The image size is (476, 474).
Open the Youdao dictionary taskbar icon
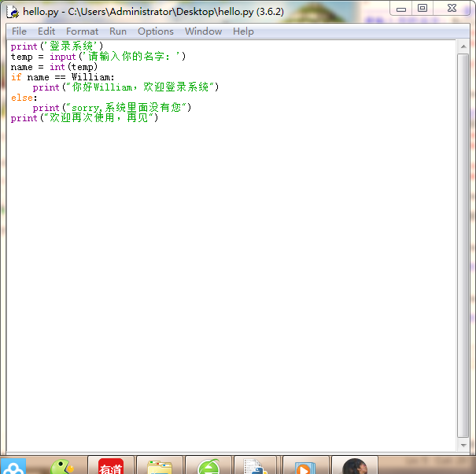111,465
